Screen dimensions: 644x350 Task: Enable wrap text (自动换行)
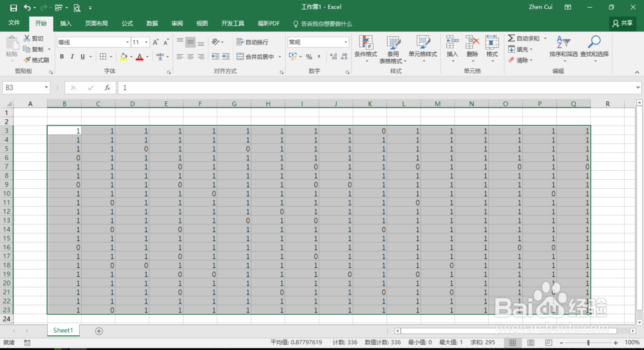252,42
